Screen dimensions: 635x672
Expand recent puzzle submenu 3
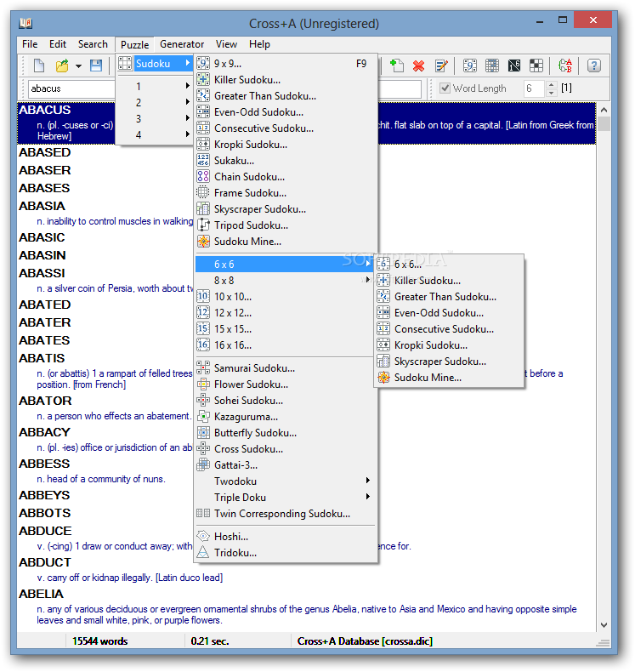click(x=155, y=119)
